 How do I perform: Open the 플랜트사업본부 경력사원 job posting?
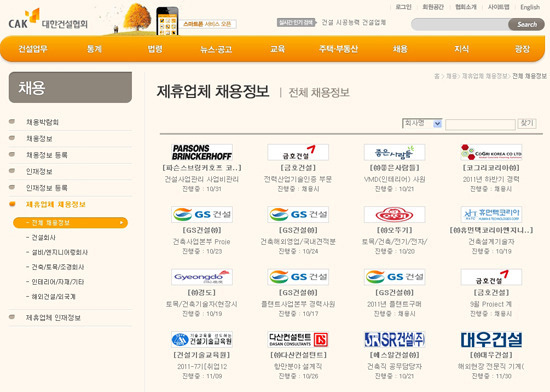(298, 304)
